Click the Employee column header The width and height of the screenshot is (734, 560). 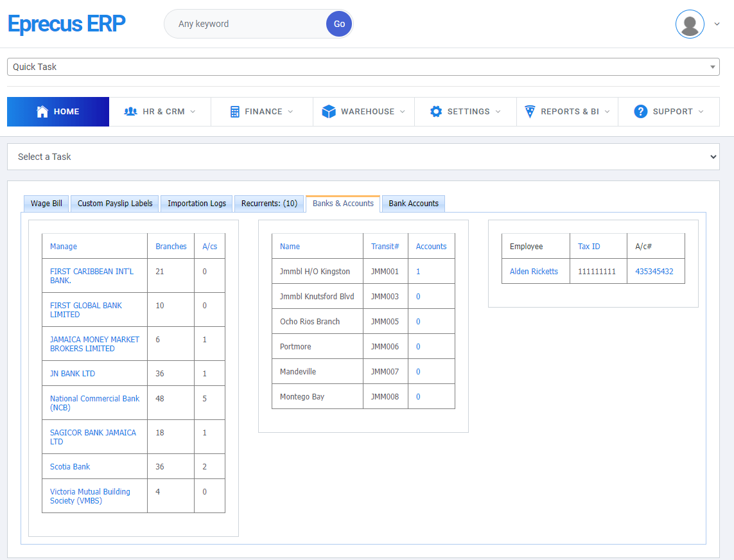pyautogui.click(x=526, y=247)
